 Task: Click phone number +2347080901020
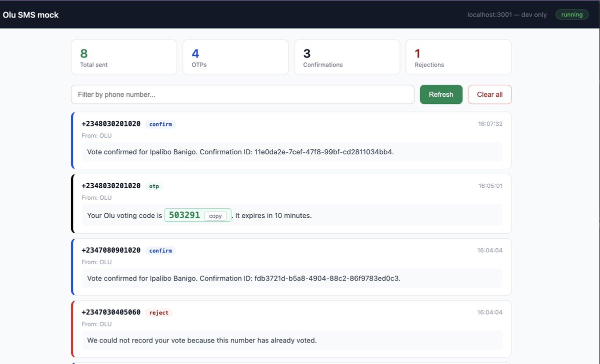111,250
